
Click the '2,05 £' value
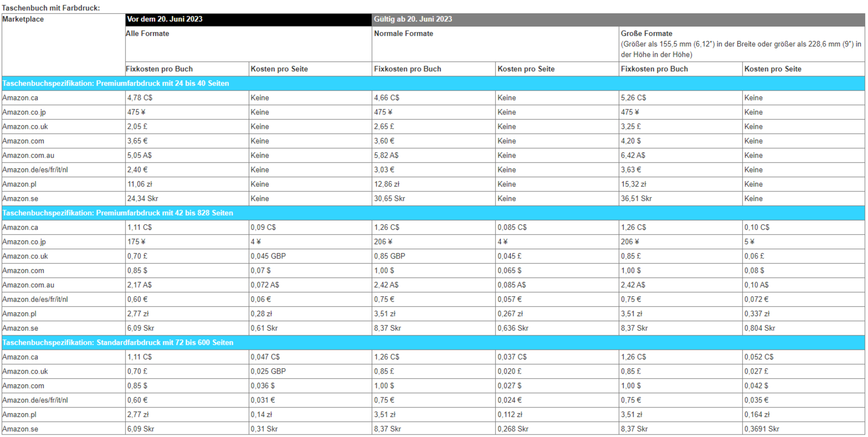coord(137,127)
